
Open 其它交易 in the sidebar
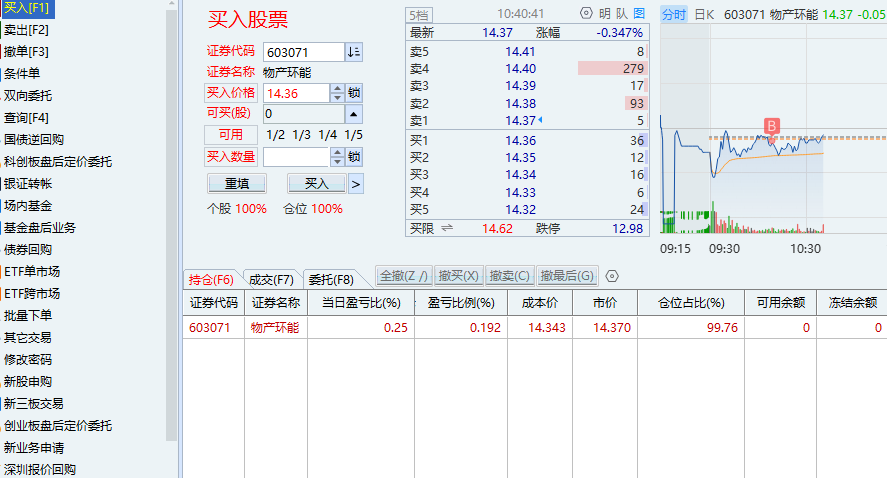tap(28, 338)
